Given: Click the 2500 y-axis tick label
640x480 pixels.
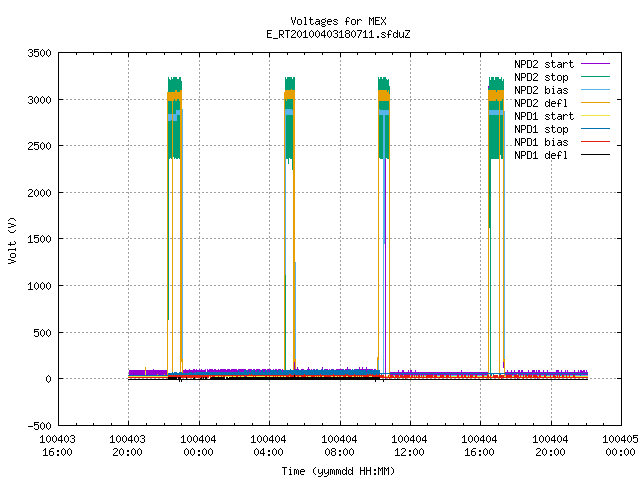Looking at the screenshot, I should pos(39,146).
